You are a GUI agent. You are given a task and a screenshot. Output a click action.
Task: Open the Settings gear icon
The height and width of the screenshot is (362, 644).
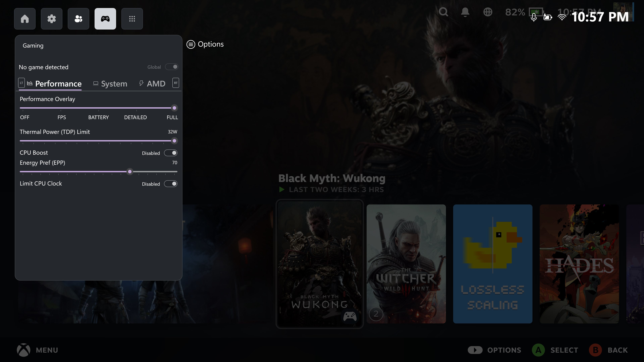[51, 18]
